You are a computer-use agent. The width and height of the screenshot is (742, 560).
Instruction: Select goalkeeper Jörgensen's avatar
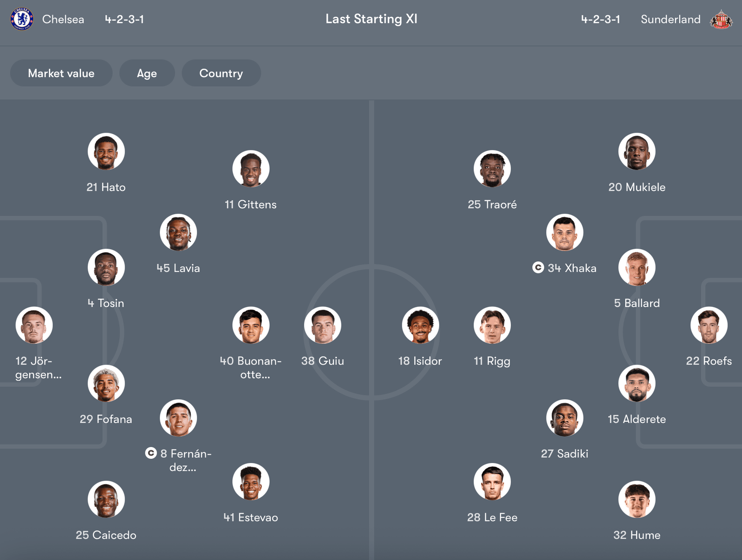point(34,325)
